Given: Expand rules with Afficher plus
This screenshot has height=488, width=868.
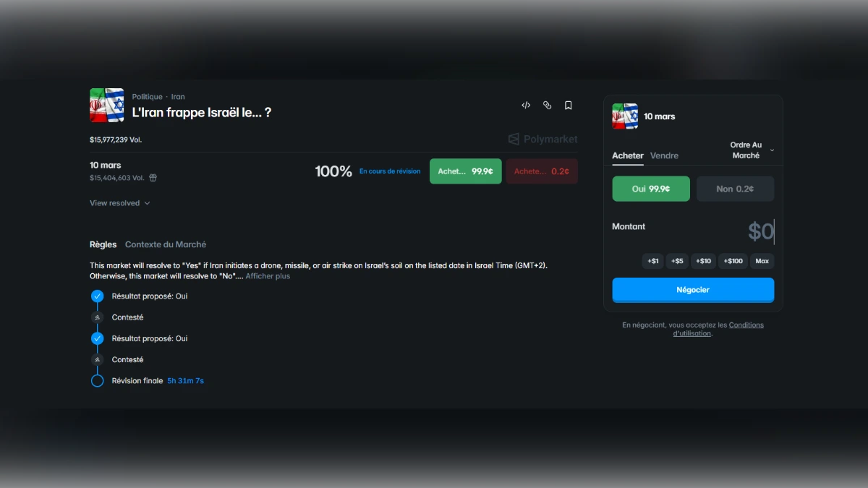Looking at the screenshot, I should pos(268,276).
